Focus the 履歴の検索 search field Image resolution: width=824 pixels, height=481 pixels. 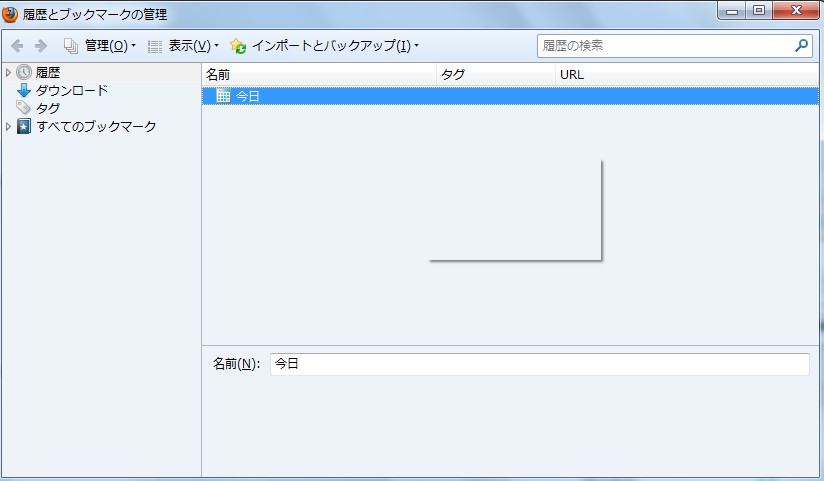point(665,45)
